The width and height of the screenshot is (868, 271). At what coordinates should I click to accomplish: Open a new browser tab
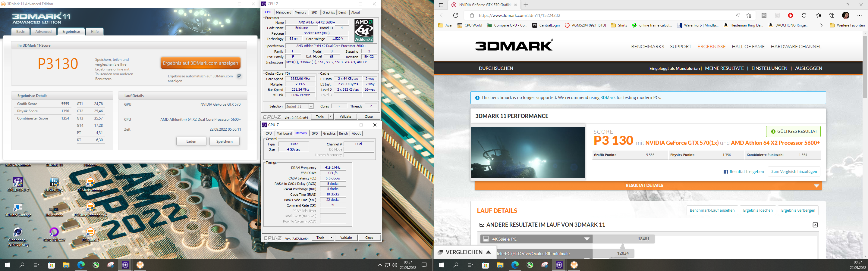click(526, 5)
